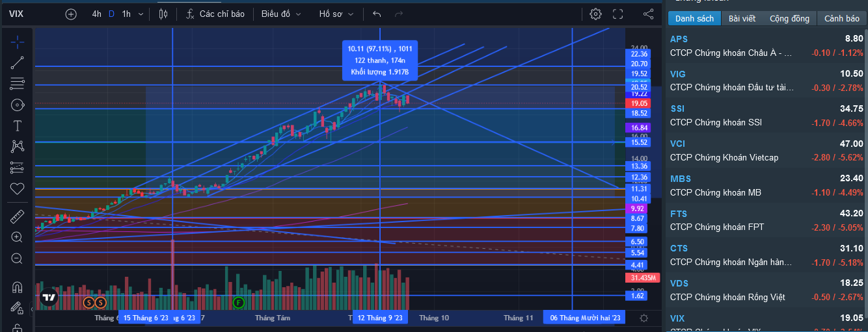Screen dimensions: 868x332
Task: Click the 19.05 current price label
Action: [x=638, y=103]
